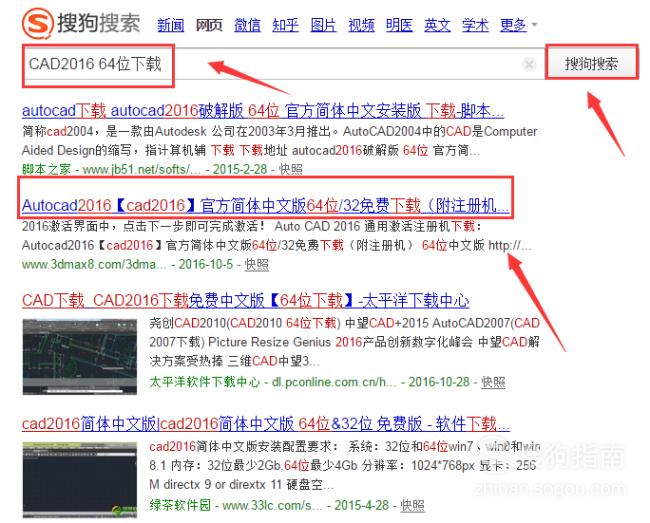This screenshot has width=650, height=523.
Task: Open the 学术 tab
Action: [x=475, y=25]
